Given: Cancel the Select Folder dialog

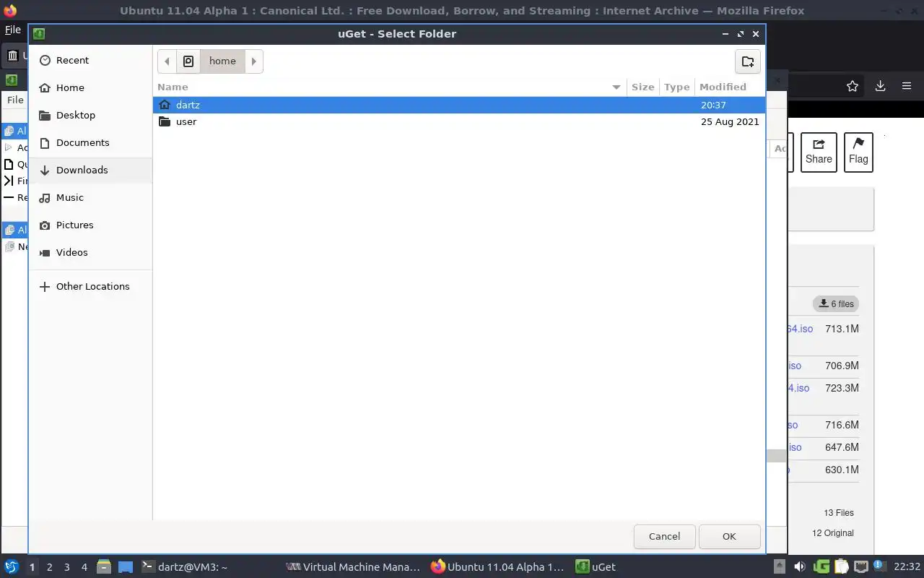Looking at the screenshot, I should (664, 536).
